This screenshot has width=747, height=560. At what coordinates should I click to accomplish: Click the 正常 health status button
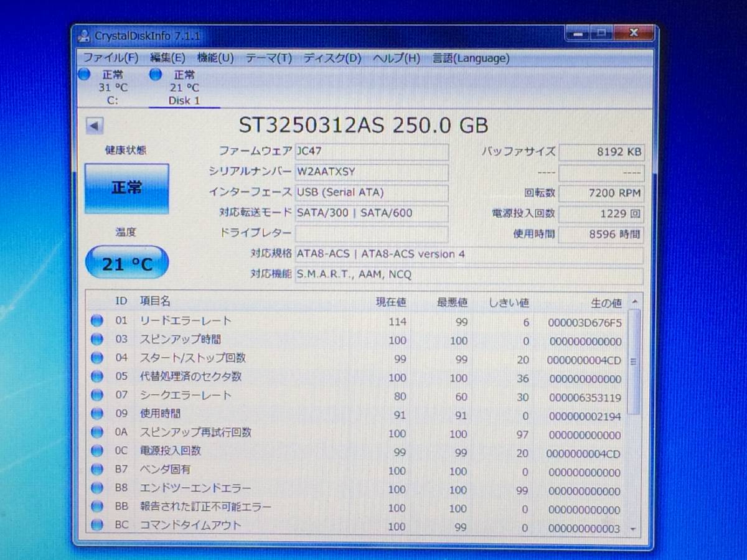[x=126, y=188]
